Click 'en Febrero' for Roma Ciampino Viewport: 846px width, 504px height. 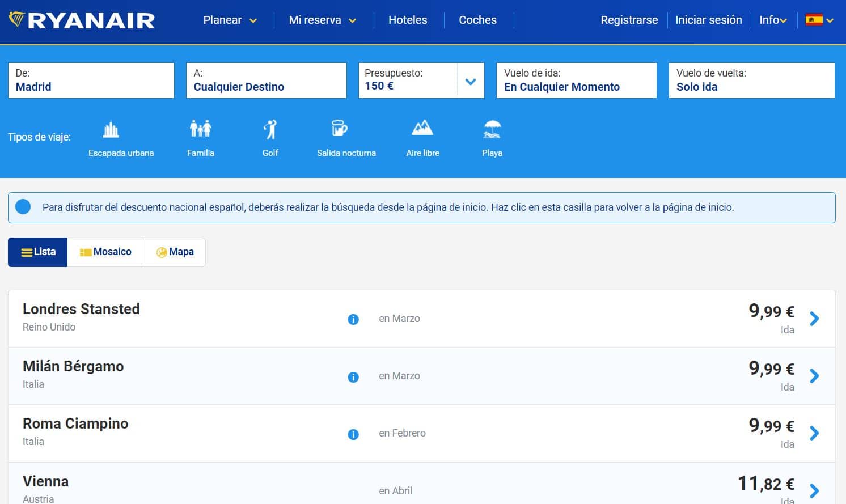402,433
